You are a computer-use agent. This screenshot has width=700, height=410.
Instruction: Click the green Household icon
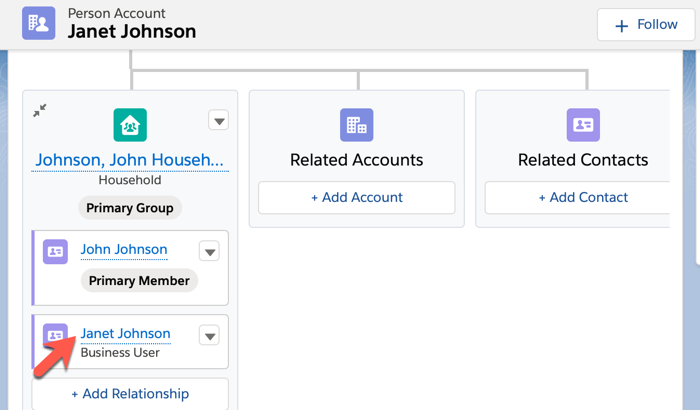pyautogui.click(x=130, y=125)
